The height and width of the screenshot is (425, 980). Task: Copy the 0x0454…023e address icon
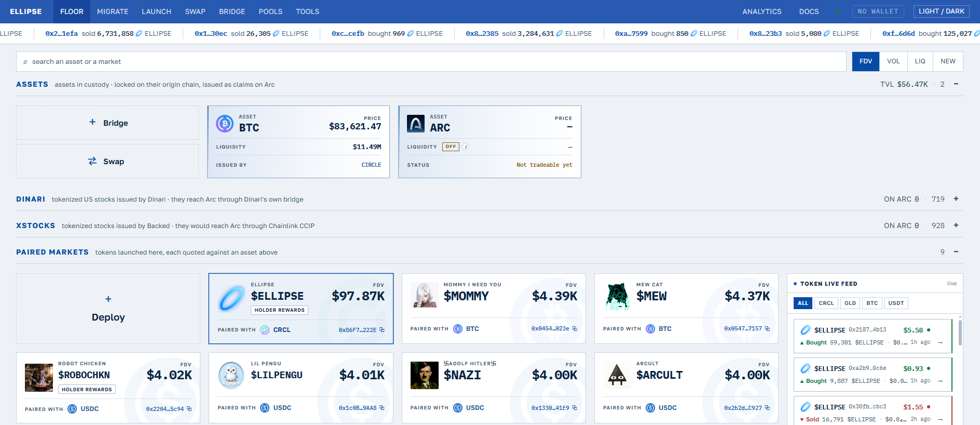[575, 328]
